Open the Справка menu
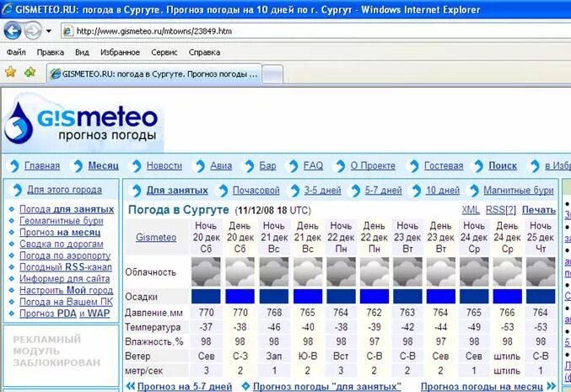Image resolution: width=571 pixels, height=392 pixels. point(204,52)
